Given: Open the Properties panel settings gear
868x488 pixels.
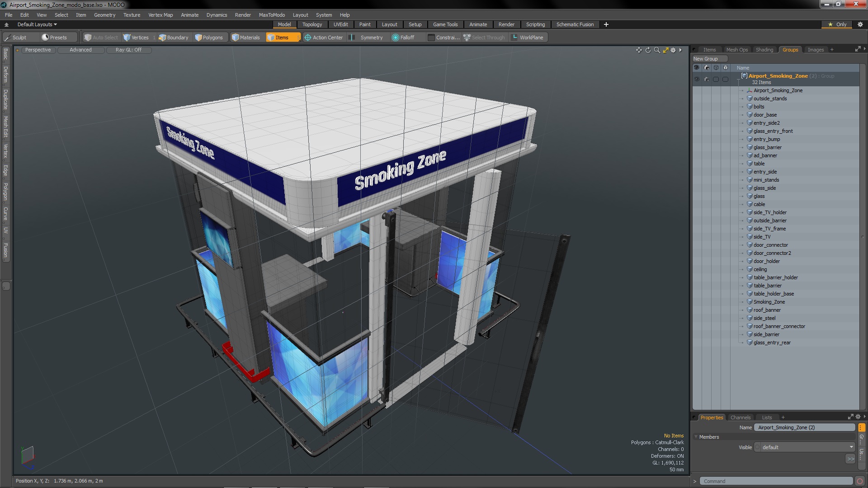Looking at the screenshot, I should (858, 417).
